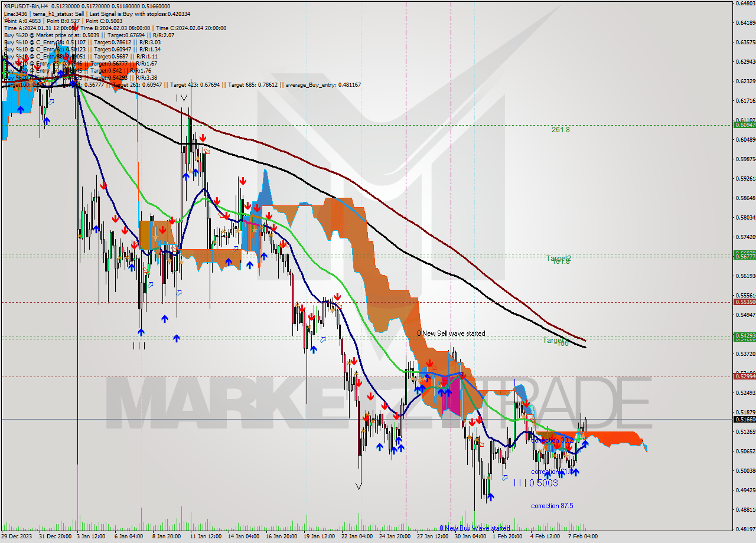Click the 29 Dec 2023 date label
Viewport: 756px width, 543px height.
tap(18, 537)
